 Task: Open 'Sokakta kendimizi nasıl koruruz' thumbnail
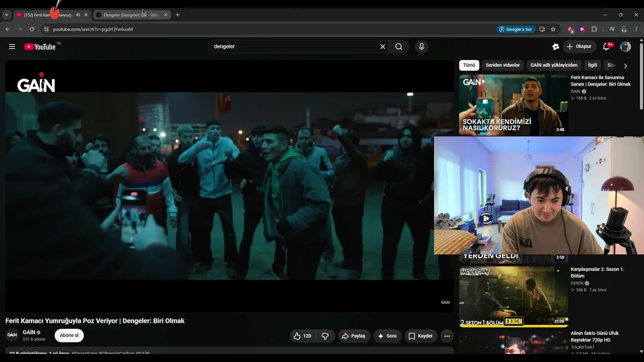click(x=513, y=105)
